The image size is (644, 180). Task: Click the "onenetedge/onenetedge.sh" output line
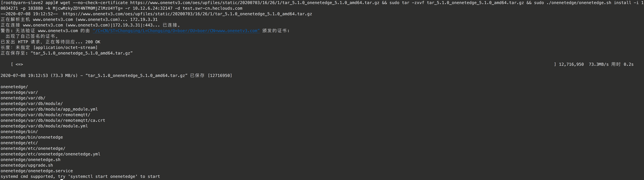coord(31,160)
